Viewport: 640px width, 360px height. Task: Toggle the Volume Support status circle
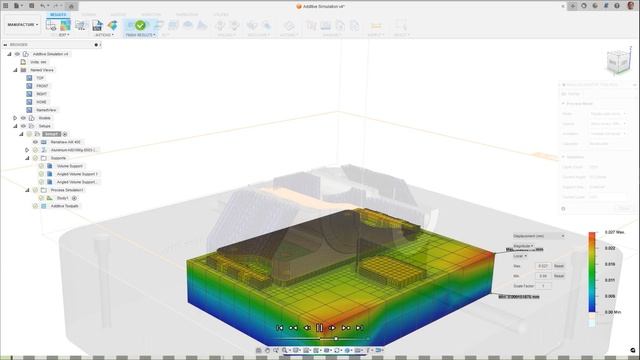pyautogui.click(x=41, y=166)
